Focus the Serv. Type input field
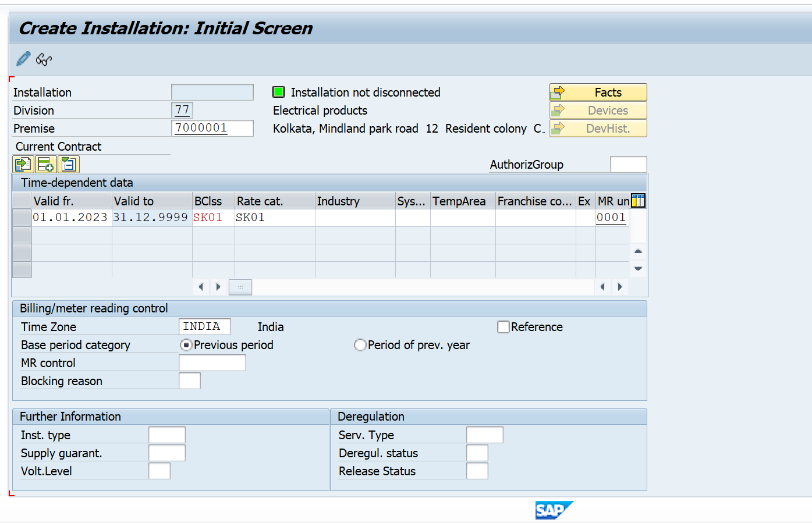The height and width of the screenshot is (523, 812). 485,435
